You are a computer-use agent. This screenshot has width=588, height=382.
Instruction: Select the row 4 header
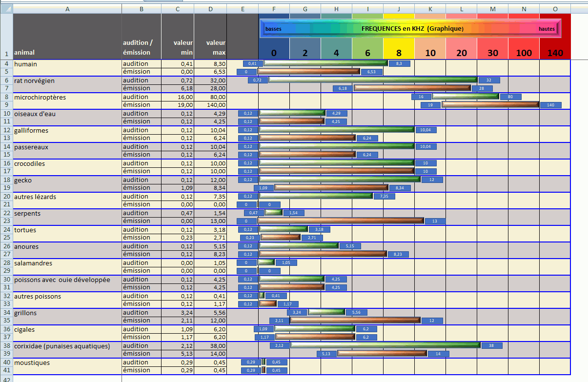tap(6, 64)
